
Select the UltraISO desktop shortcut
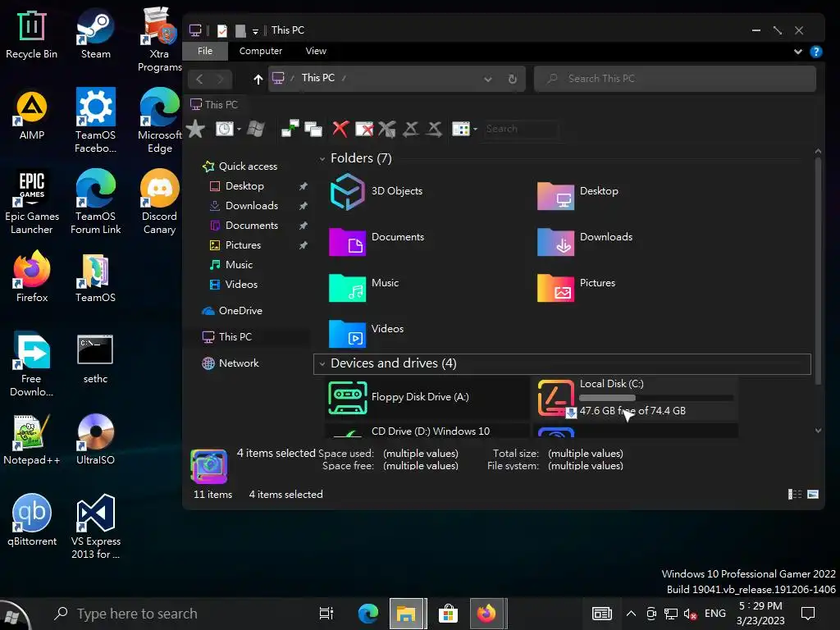95,440
